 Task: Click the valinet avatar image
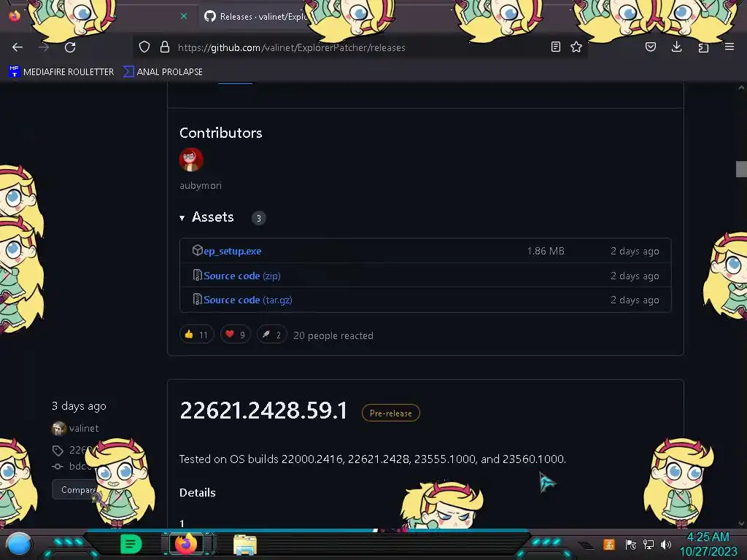coord(58,429)
